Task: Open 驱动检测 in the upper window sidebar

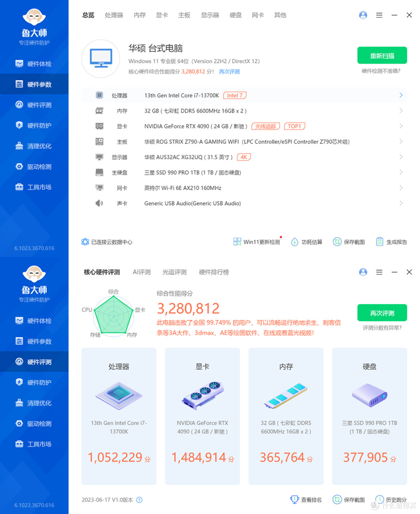Action: (34, 167)
